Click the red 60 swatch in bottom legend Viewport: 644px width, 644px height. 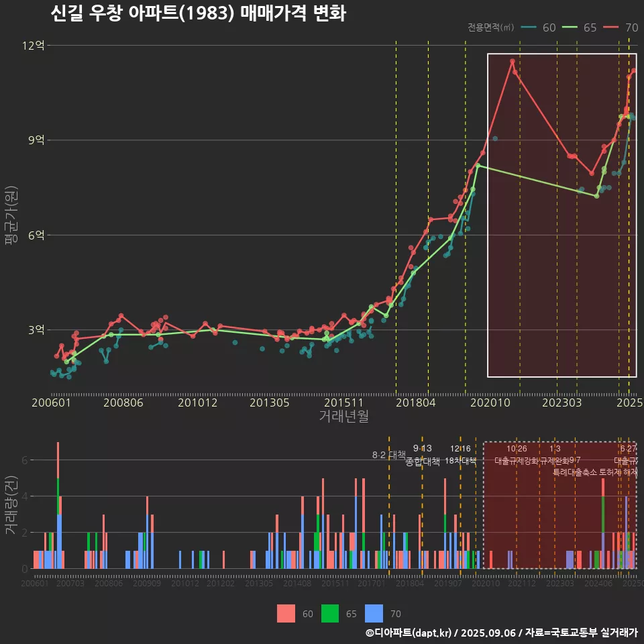click(x=286, y=613)
